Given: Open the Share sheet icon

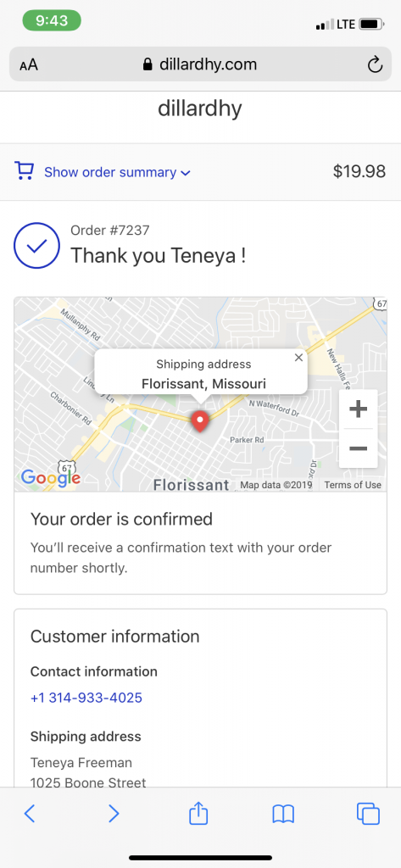Looking at the screenshot, I should pyautogui.click(x=198, y=813).
